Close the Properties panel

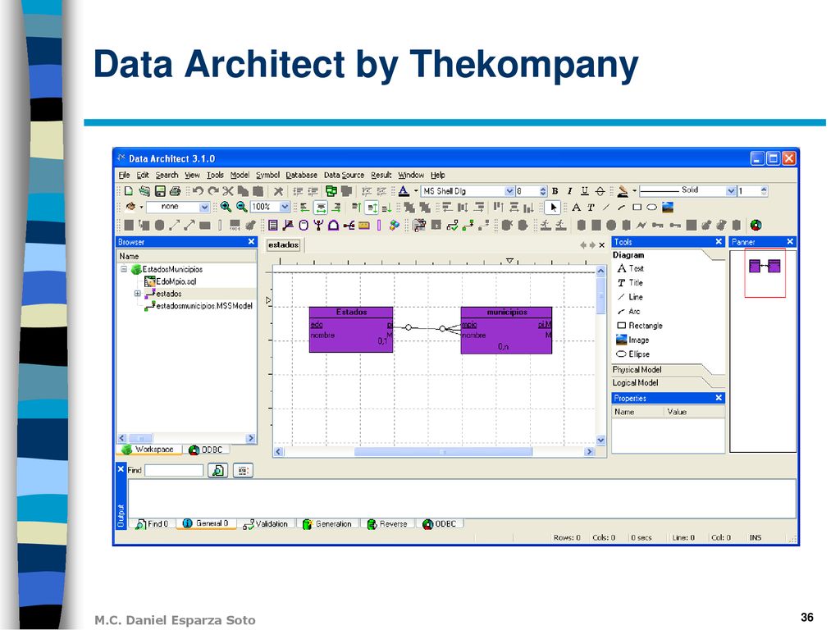(x=719, y=398)
